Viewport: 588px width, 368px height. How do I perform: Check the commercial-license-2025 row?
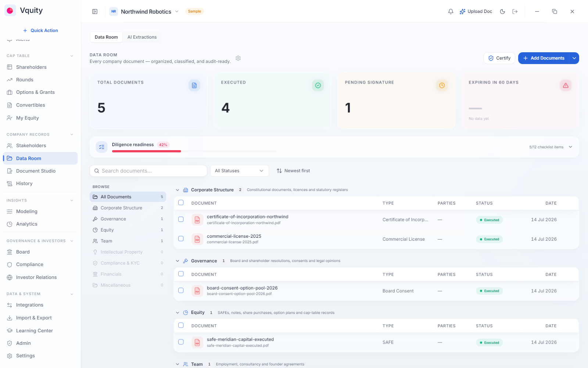181,238
